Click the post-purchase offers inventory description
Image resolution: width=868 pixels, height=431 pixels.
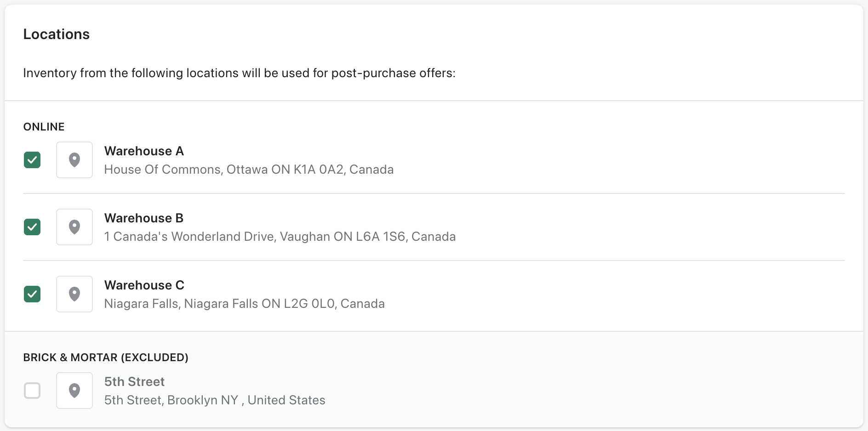tap(239, 73)
